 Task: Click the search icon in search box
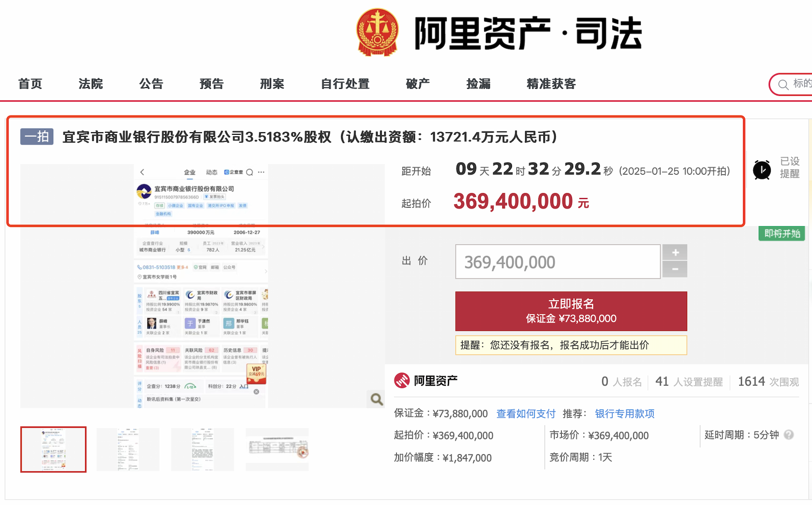tap(783, 85)
